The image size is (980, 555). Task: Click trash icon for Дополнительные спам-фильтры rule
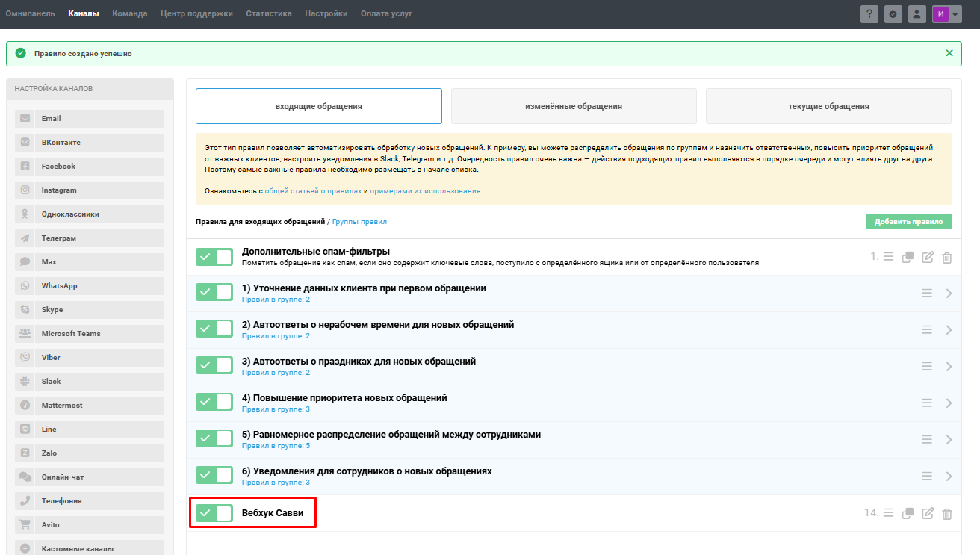(x=947, y=257)
